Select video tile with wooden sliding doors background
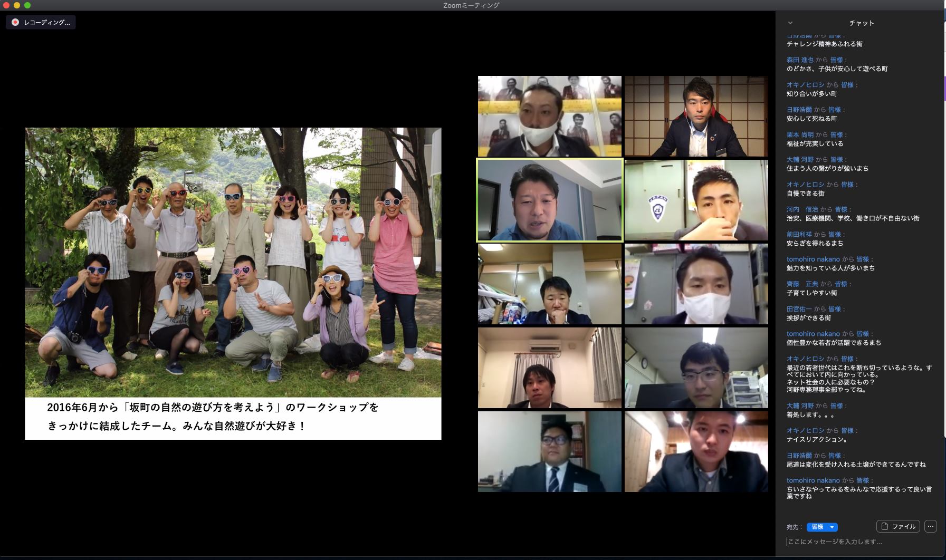The image size is (946, 560). [x=696, y=117]
